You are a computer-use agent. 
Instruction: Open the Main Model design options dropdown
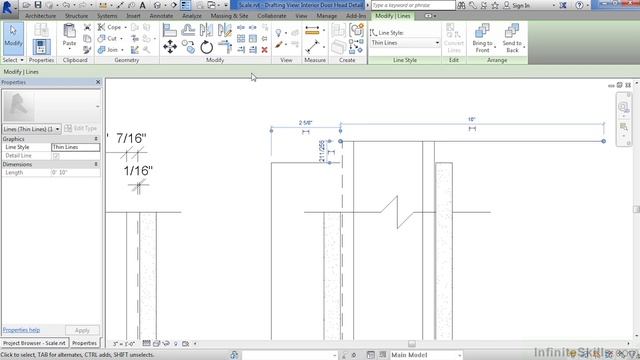point(426,355)
